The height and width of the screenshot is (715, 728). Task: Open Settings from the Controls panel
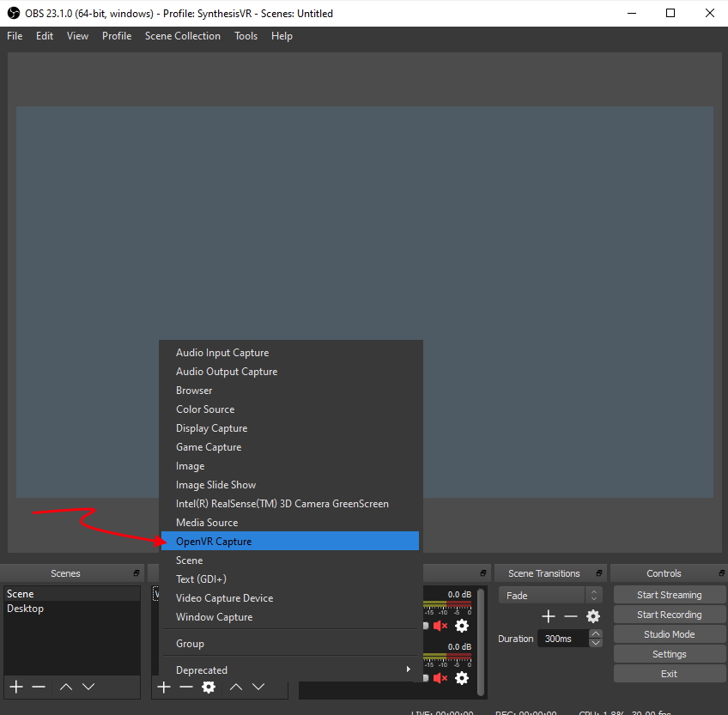(669, 654)
